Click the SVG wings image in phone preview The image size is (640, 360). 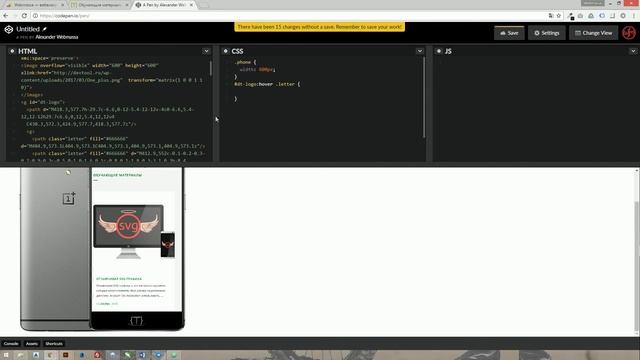(x=128, y=226)
